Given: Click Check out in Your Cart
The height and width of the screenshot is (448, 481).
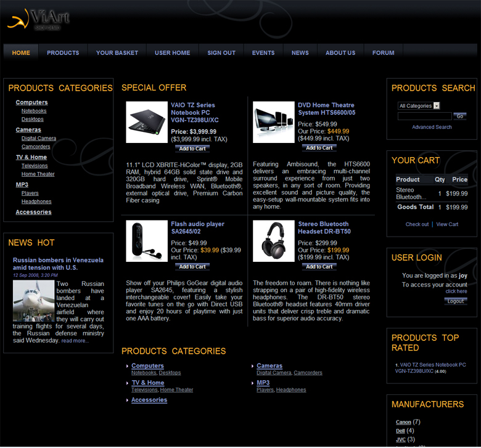Looking at the screenshot, I should [x=417, y=224].
